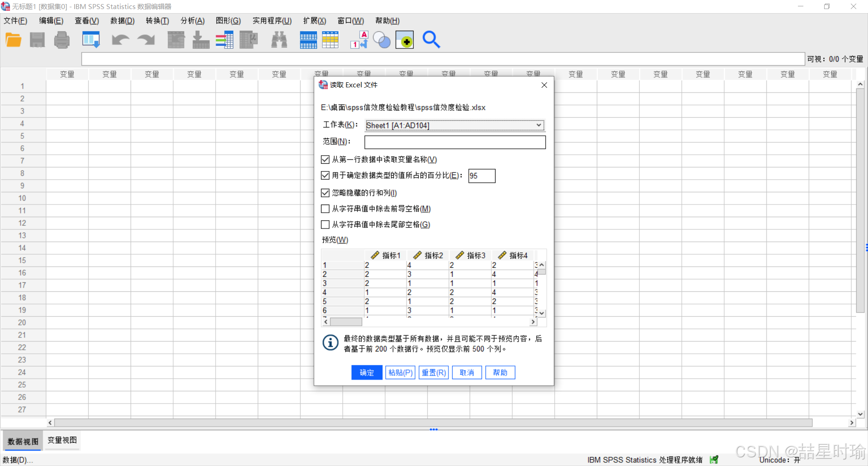Screen dimensions: 868x466
Task: Open the Recall recent dialogs icon
Action: coord(91,40)
